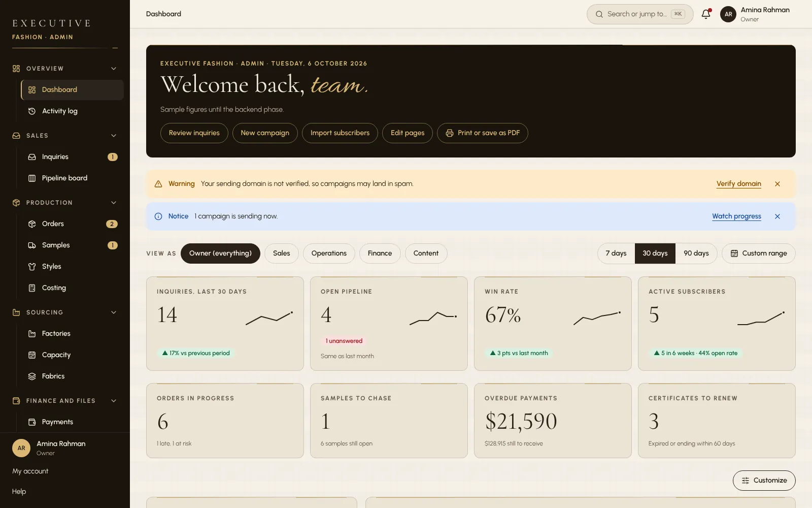
Task: Open the Custom range picker
Action: [758, 253]
